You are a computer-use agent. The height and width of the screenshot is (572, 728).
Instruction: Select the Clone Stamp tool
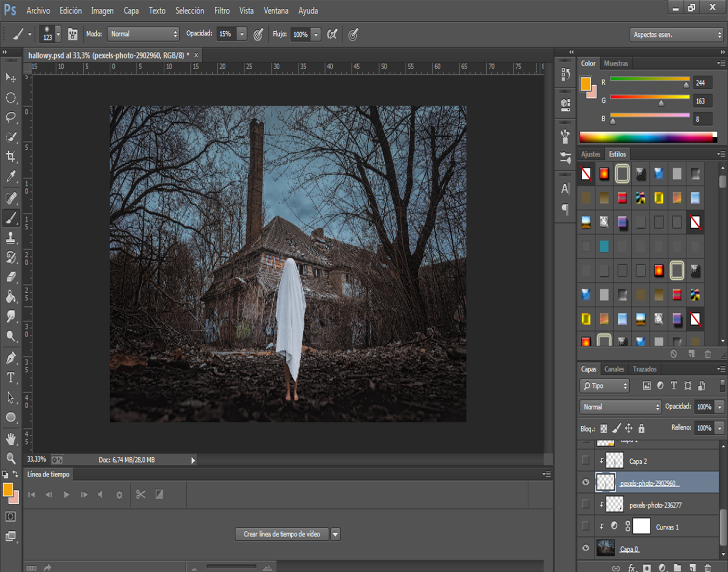tap(11, 238)
